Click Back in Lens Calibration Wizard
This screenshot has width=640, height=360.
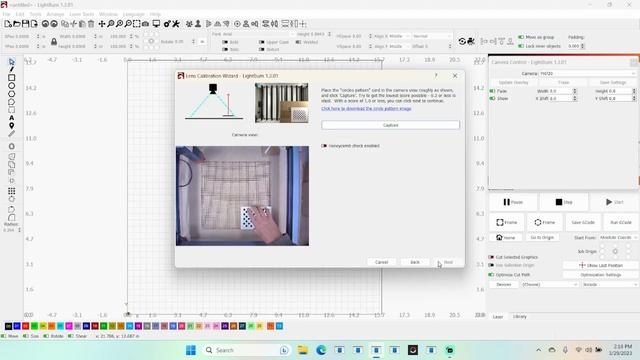coord(415,262)
